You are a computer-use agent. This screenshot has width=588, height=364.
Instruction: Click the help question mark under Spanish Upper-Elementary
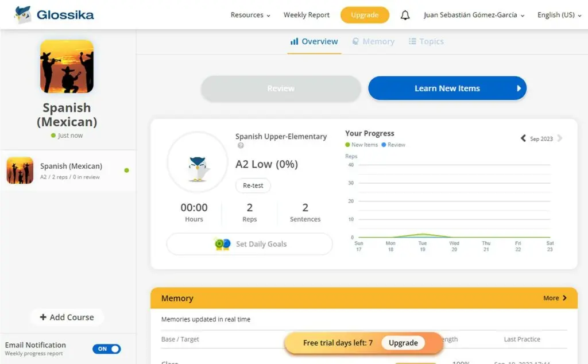point(241,145)
